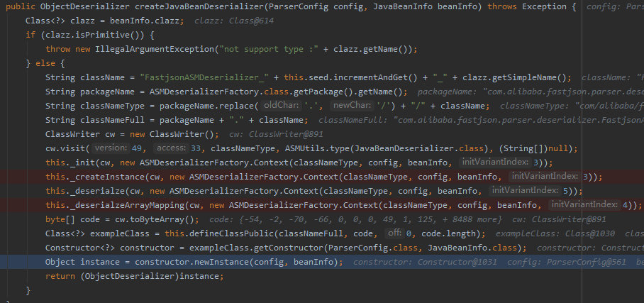Click the this._deserialze method call
The width and height of the screenshot is (644, 303).
85,191
